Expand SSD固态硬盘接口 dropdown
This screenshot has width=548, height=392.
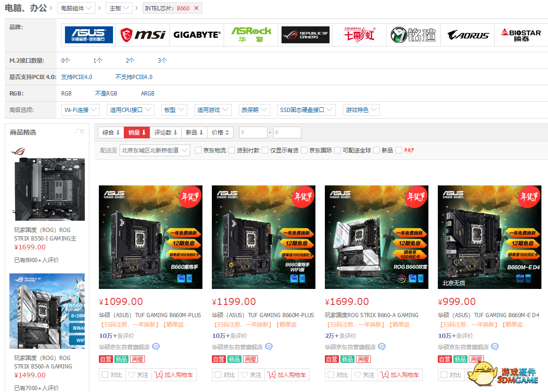306,110
